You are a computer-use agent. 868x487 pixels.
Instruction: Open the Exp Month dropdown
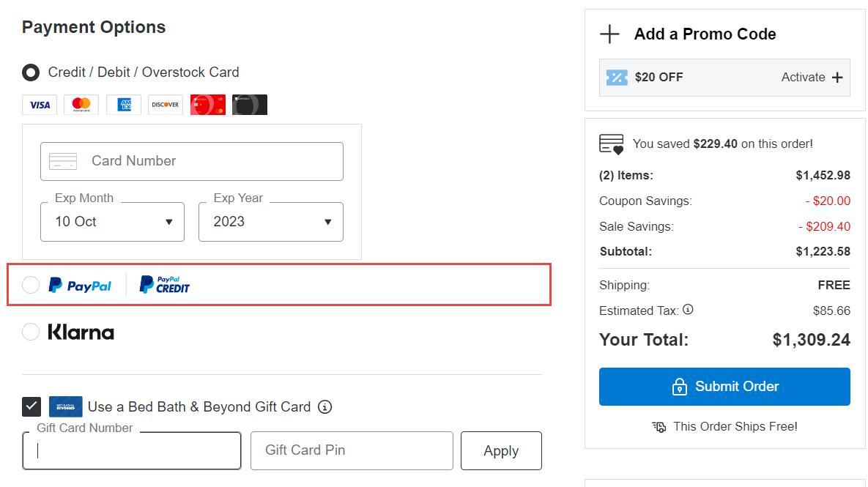click(x=112, y=221)
